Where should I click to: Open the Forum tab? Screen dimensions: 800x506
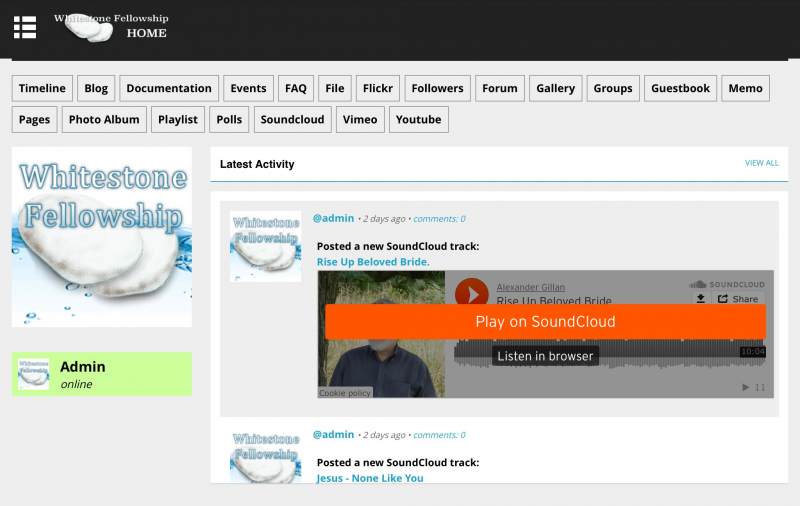point(500,88)
